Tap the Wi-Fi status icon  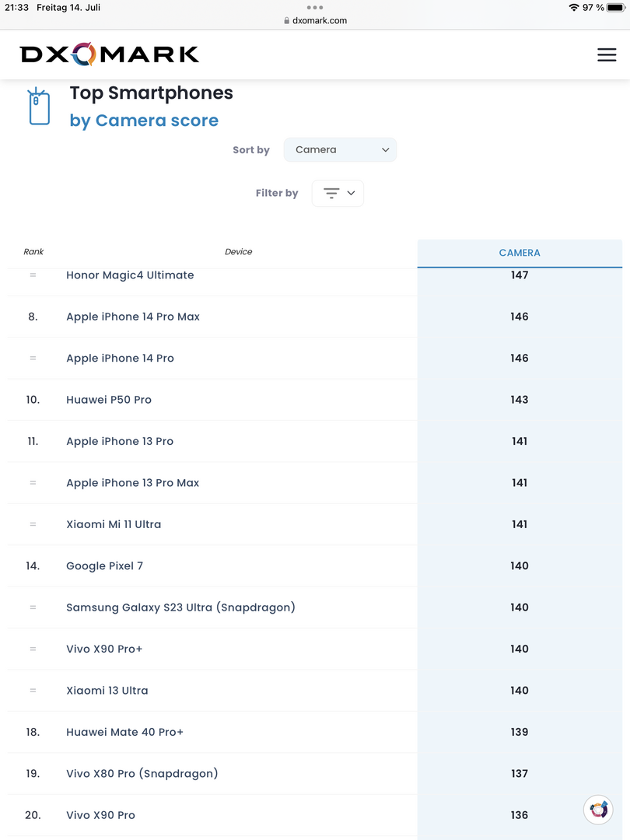574,8
